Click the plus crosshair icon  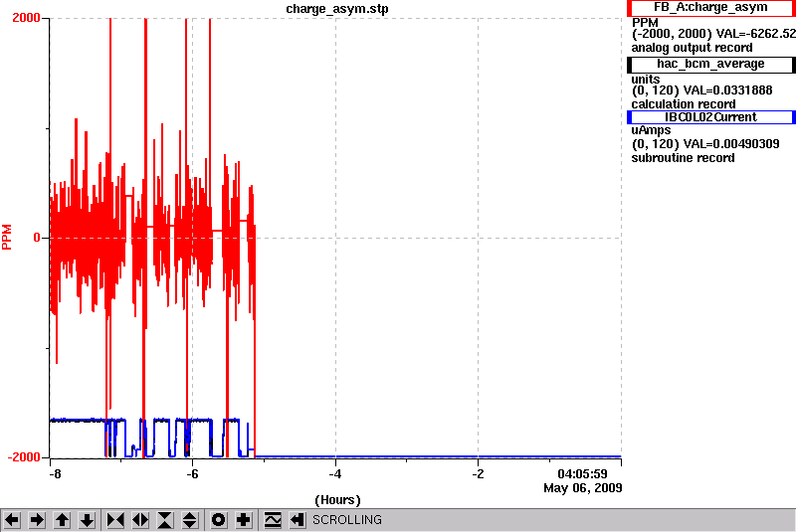(x=243, y=520)
